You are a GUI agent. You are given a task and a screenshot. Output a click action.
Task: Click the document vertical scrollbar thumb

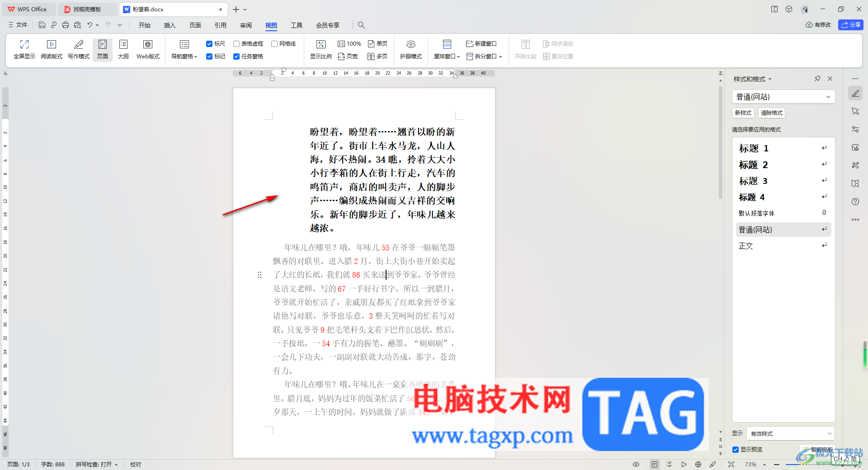tap(721, 142)
